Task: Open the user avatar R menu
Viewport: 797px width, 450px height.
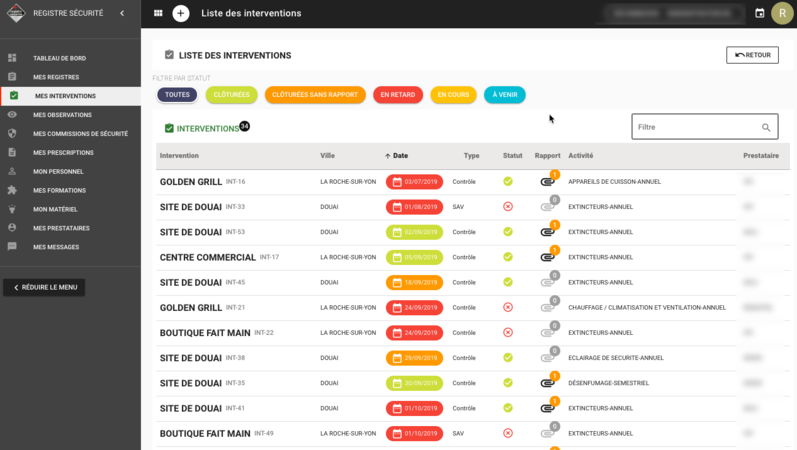Action: tap(782, 13)
